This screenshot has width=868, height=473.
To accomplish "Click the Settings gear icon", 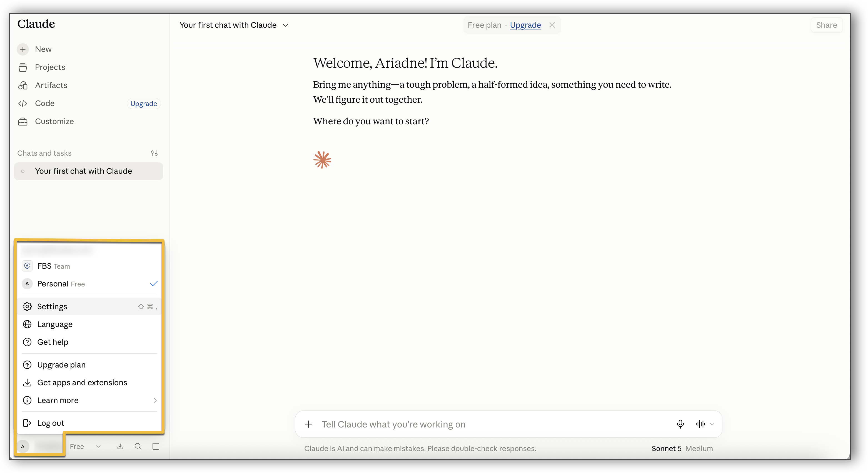I will [27, 306].
